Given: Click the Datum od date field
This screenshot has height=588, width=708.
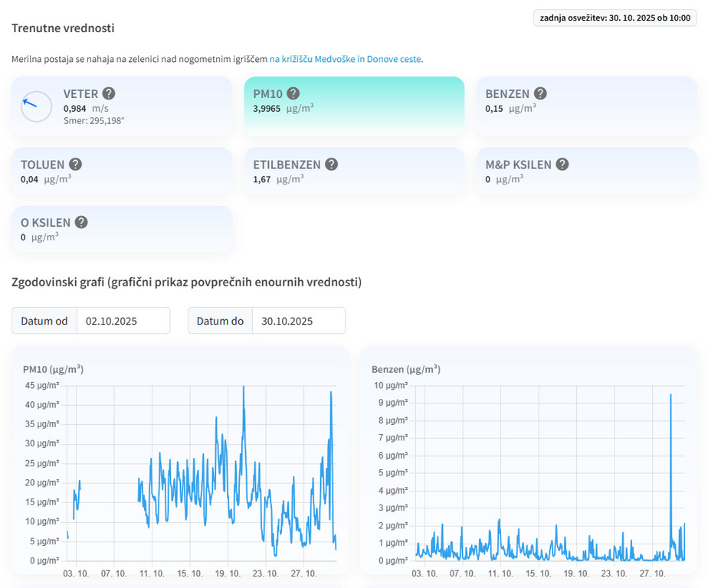Looking at the screenshot, I should point(123,321).
